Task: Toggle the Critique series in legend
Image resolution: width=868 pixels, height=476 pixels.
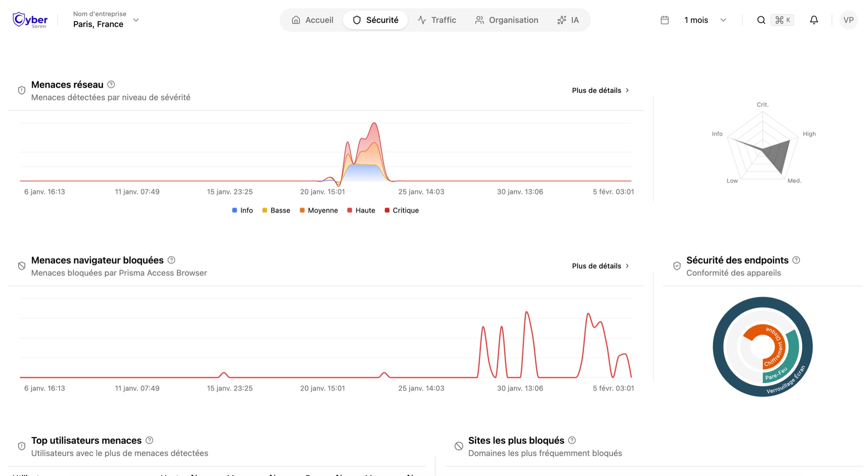Action: 401,210
